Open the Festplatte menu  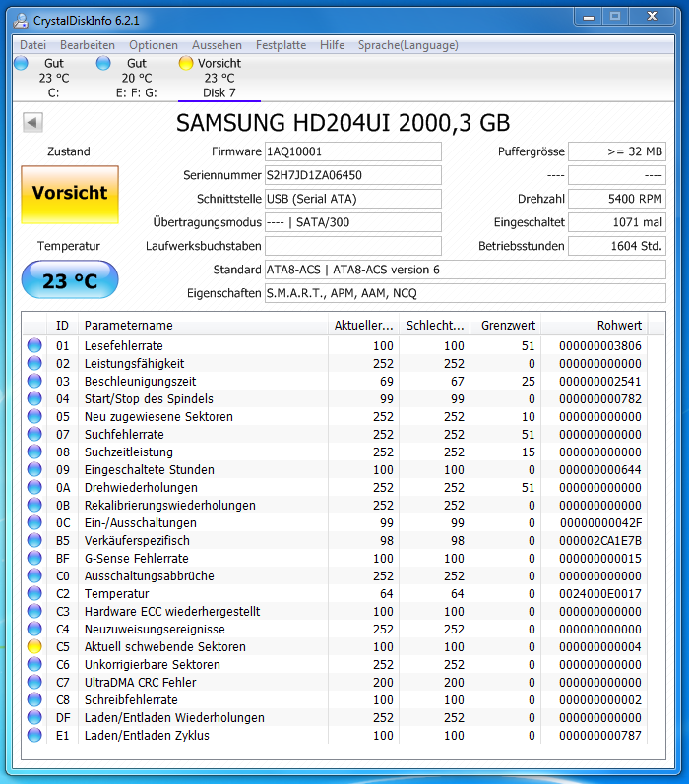pyautogui.click(x=281, y=45)
